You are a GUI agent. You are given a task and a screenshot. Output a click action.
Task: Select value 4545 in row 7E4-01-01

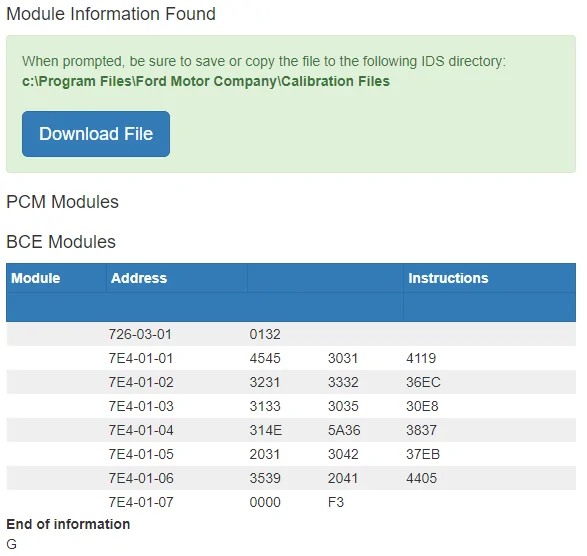click(x=265, y=358)
